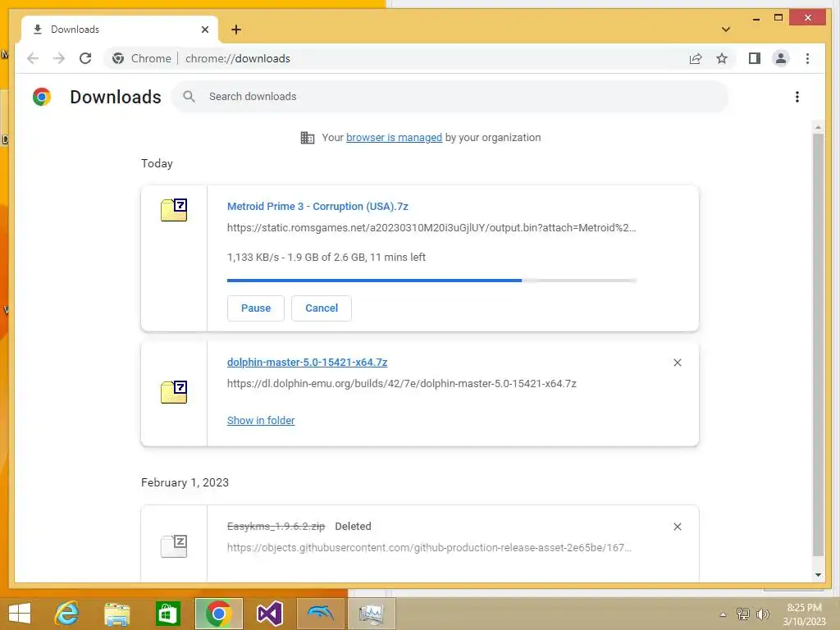This screenshot has height=630, width=840.
Task: Click the Chrome site info chip
Action: [142, 58]
